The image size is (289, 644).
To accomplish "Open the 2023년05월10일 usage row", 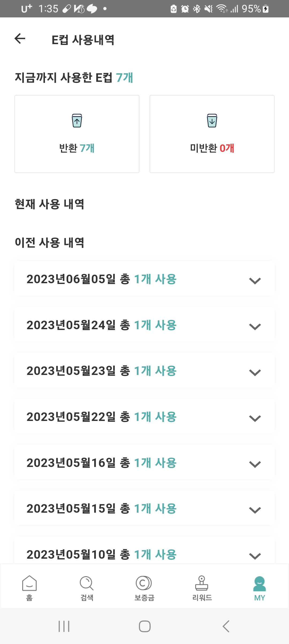I will pos(144,554).
